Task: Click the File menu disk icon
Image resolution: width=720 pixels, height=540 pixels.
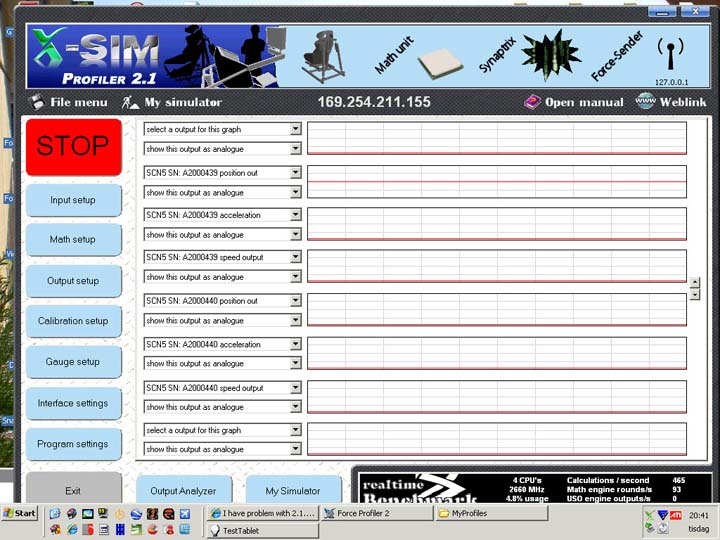Action: 36,102
